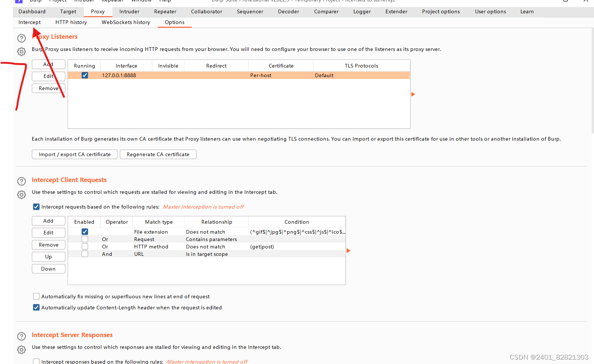The width and height of the screenshot is (594, 364).
Task: Select the 127.0.0.1:8888 listener row
Action: [239, 75]
